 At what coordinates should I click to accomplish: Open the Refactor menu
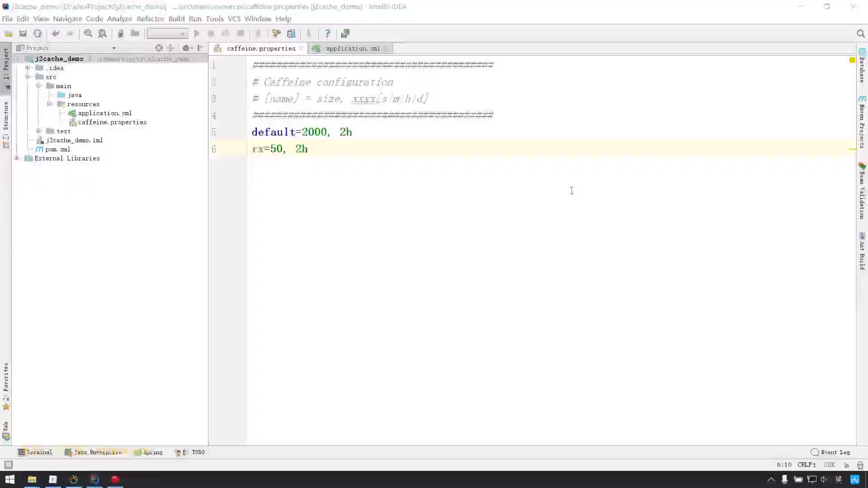click(150, 19)
